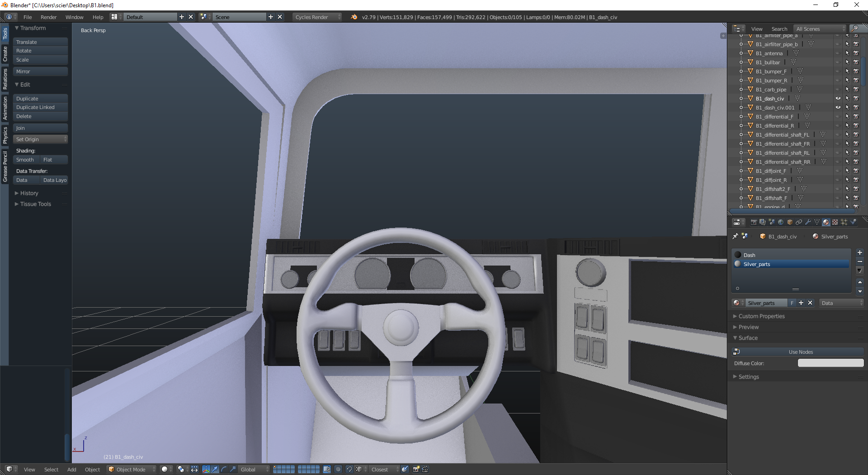This screenshot has width=868, height=475.
Task: Open the Particles properties tab (sparkles icon)
Action: click(x=844, y=222)
